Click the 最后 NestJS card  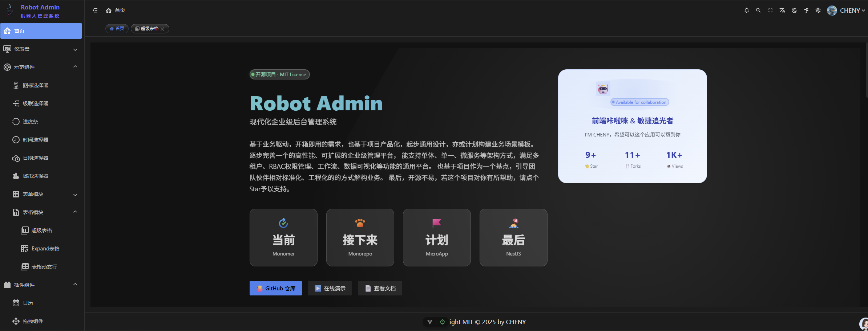[513, 237]
